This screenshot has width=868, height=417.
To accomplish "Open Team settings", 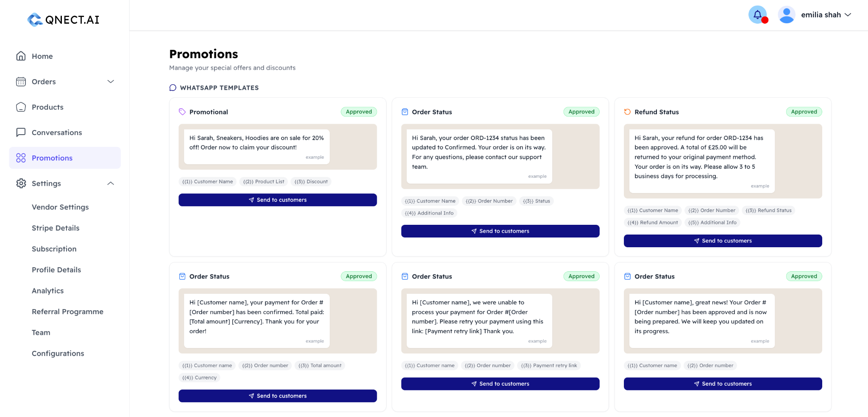I will coord(41,332).
